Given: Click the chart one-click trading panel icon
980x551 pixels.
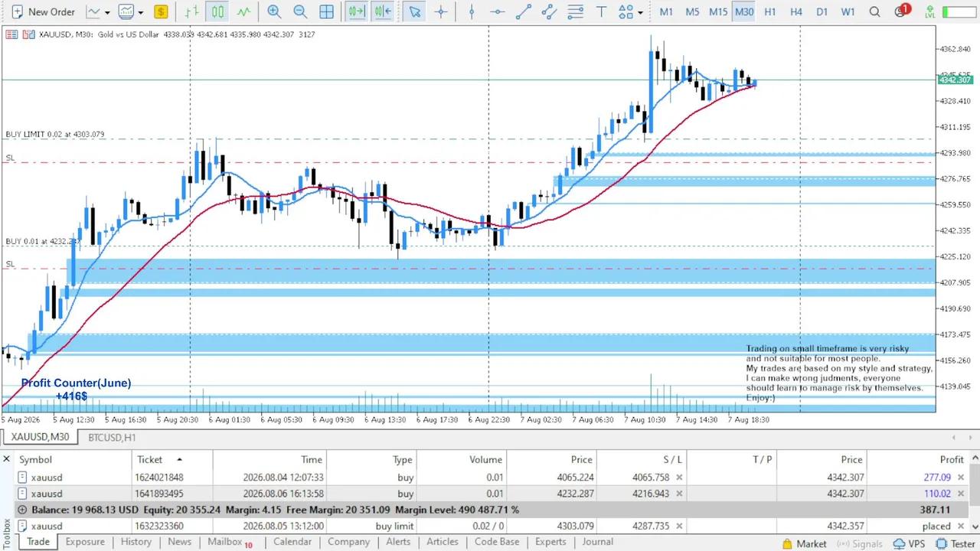Looking at the screenshot, I should (28, 34).
